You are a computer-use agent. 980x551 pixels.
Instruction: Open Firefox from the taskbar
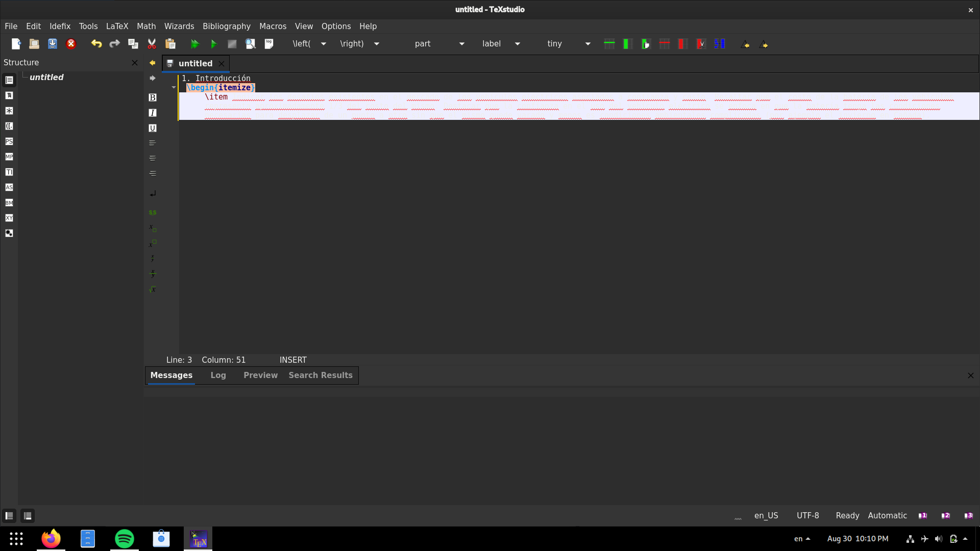[x=51, y=539]
